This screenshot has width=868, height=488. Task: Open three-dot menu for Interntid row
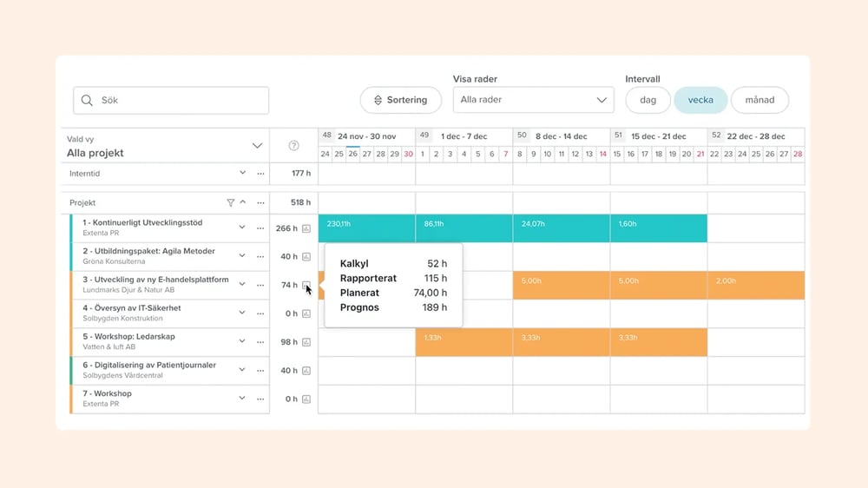pos(260,174)
